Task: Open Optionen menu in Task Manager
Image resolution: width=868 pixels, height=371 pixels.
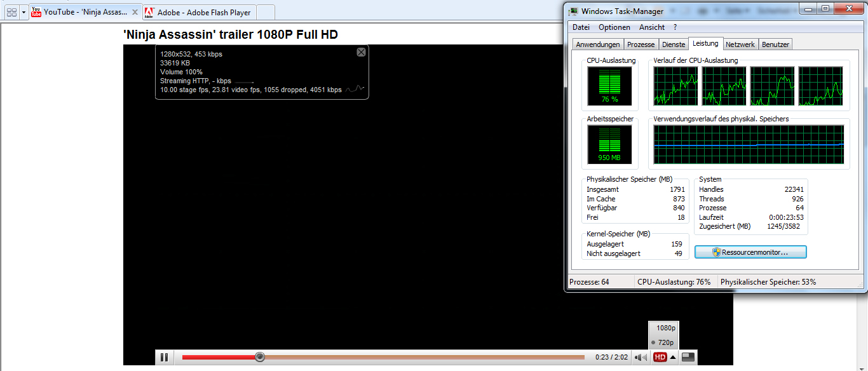Action: [614, 27]
